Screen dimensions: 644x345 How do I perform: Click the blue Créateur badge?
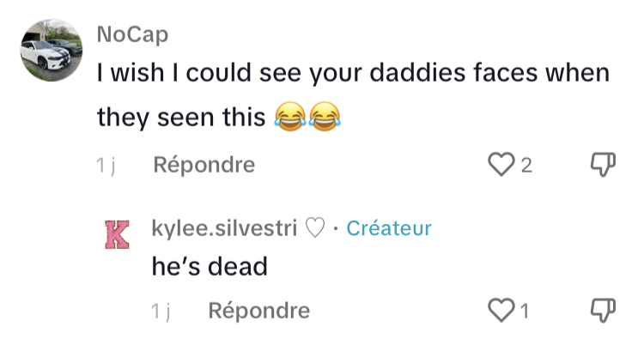(389, 228)
